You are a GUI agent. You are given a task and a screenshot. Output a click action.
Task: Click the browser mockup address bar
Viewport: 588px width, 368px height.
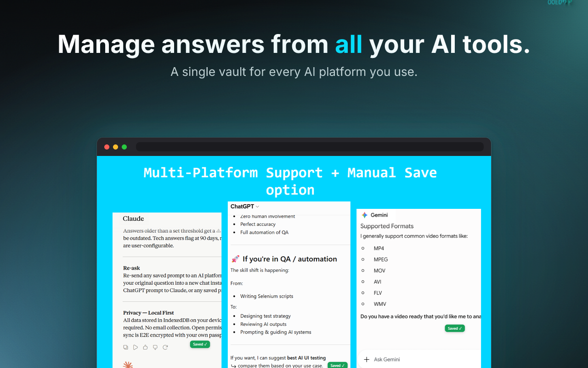(310, 147)
